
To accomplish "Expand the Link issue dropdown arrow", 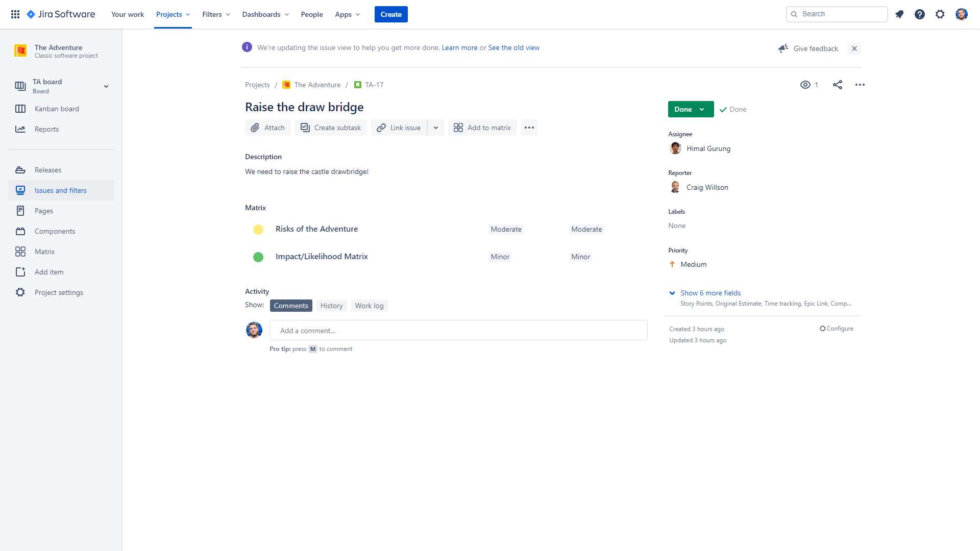I will click(436, 128).
